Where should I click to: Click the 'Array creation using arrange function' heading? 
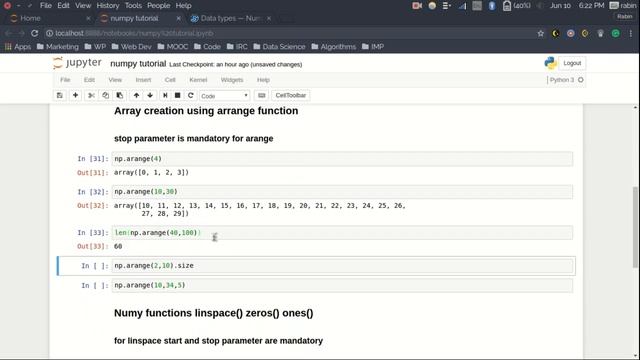206,111
